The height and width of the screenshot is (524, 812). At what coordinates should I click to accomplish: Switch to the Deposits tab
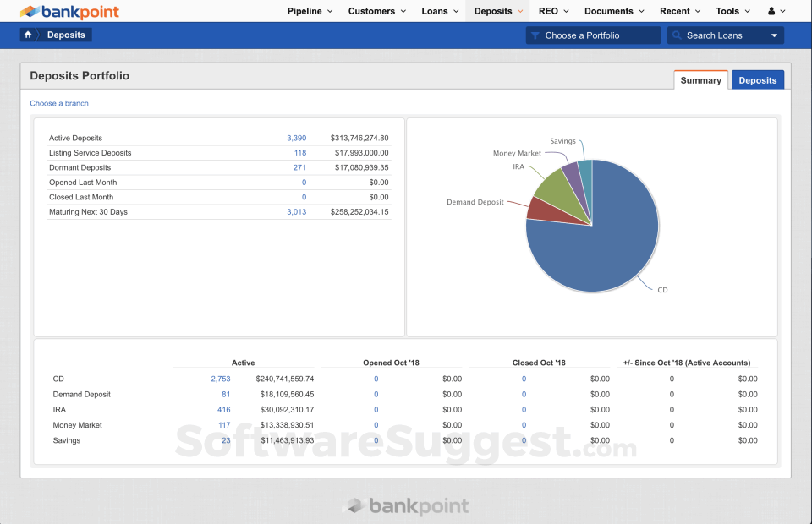[757, 80]
